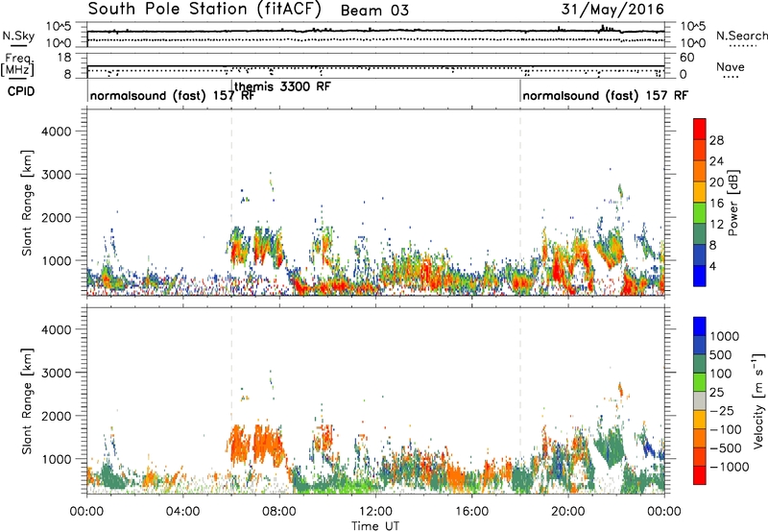Image resolution: width=768 pixels, height=532 pixels.
Task: Click the green segment of the power colorbar near 12
Action: pos(700,213)
